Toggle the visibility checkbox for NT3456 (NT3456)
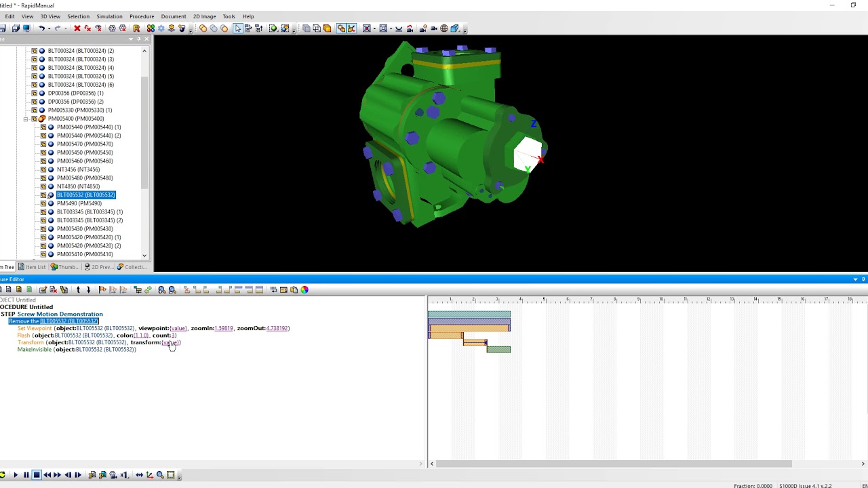 coord(43,169)
